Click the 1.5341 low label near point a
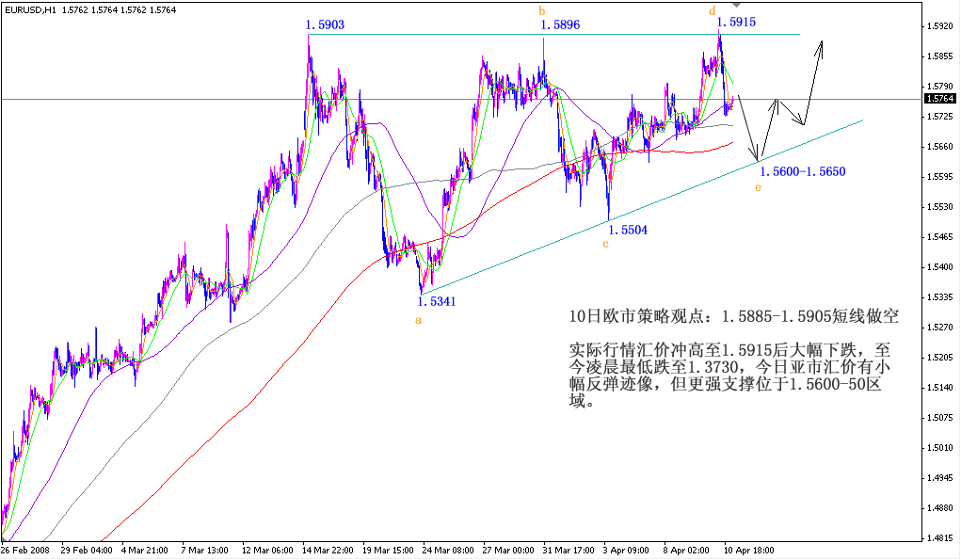 pyautogui.click(x=435, y=301)
